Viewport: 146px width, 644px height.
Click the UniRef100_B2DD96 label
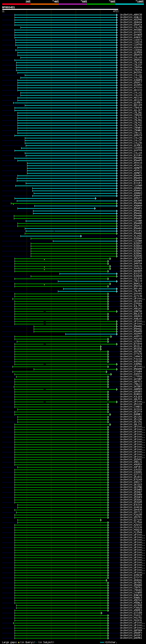click(x=131, y=256)
